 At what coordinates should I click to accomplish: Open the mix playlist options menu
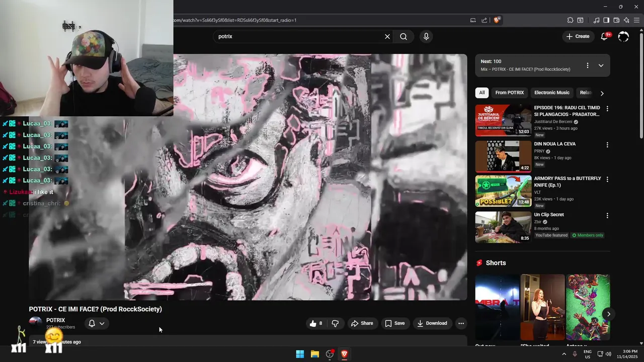click(x=587, y=65)
